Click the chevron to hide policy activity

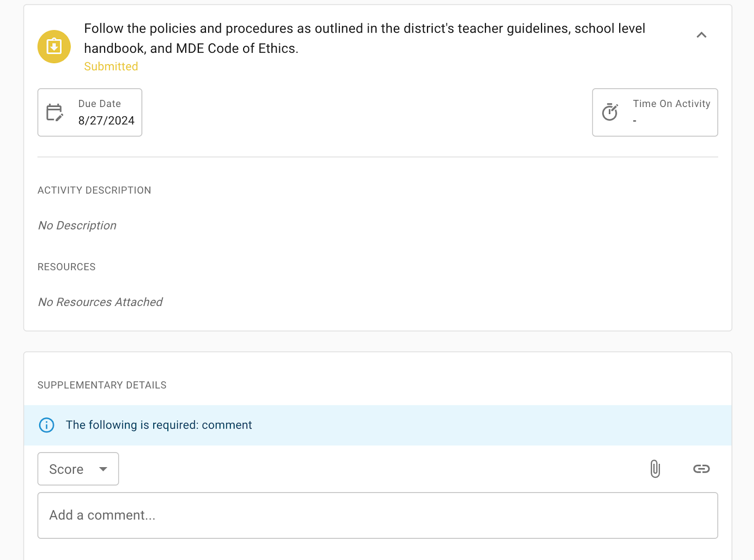701,35
